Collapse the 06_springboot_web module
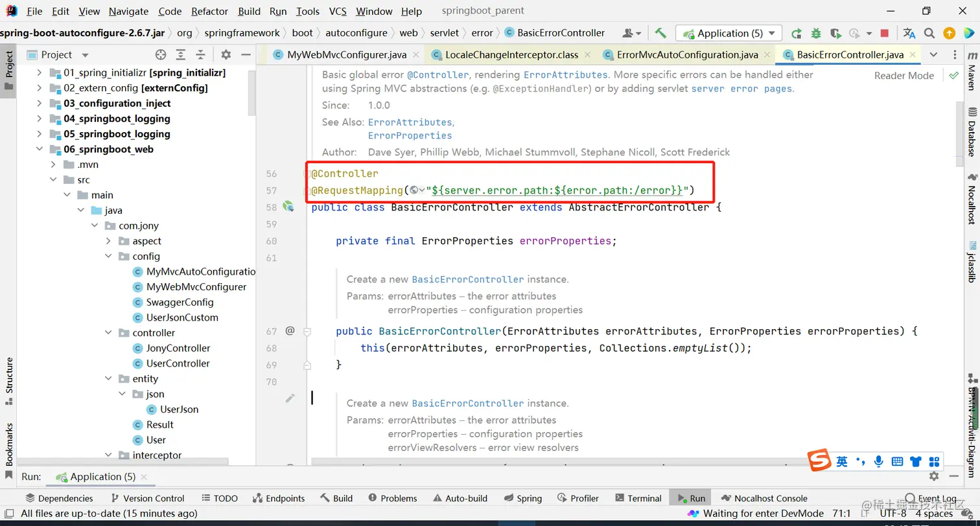980x526 pixels. 39,149
